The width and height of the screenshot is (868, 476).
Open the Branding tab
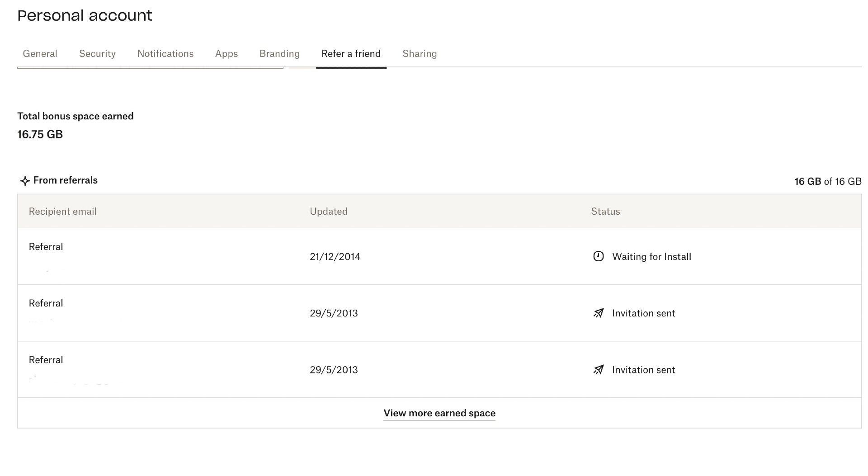(279, 54)
